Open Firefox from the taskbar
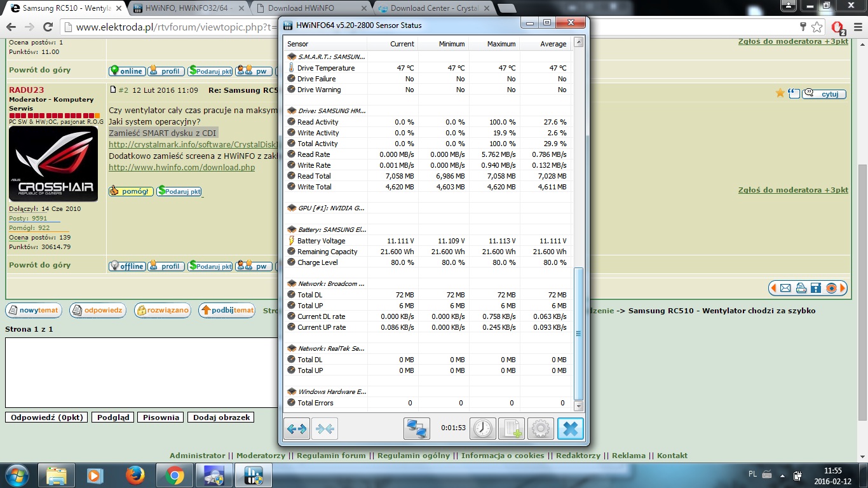Image resolution: width=868 pixels, height=488 pixels. [134, 475]
